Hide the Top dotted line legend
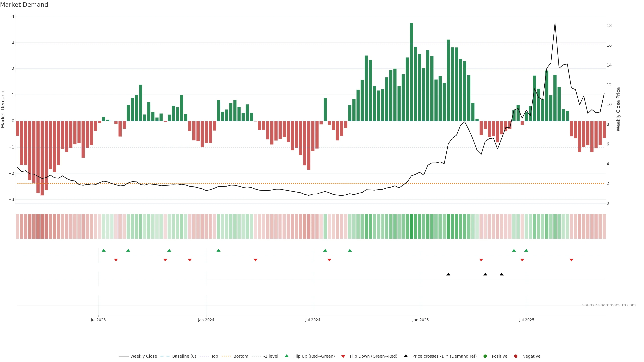 [x=214, y=356]
